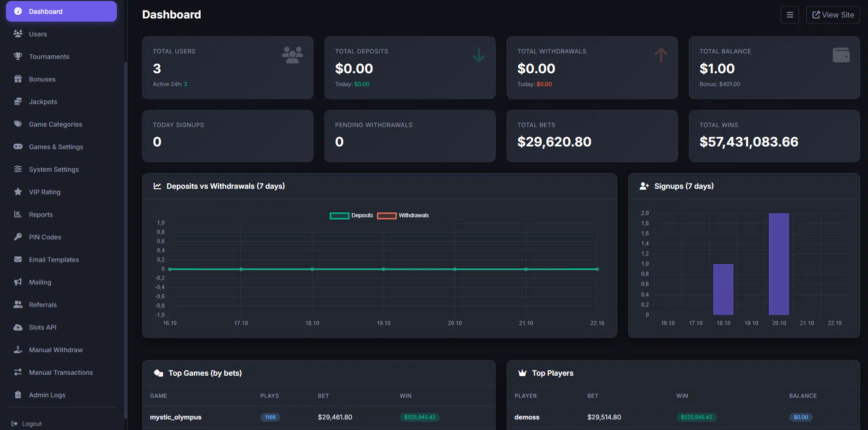Click the Reports chart icon
This screenshot has height=430, width=868.
tap(18, 214)
